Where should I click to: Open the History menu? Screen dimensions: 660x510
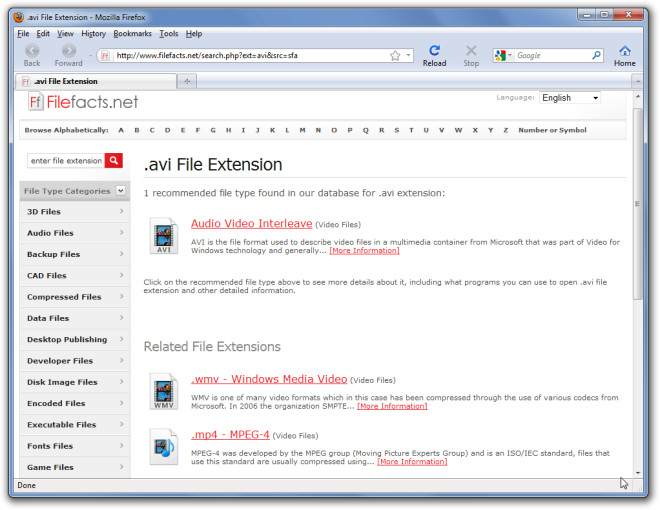point(93,34)
